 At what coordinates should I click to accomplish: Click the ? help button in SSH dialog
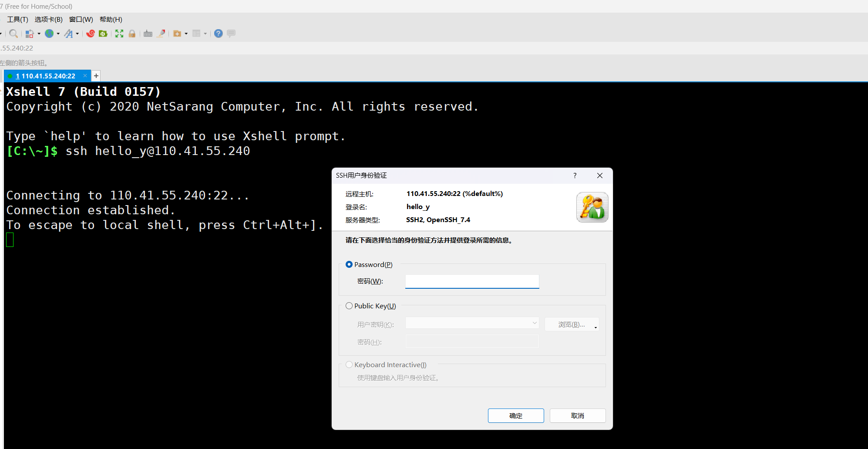tap(575, 176)
